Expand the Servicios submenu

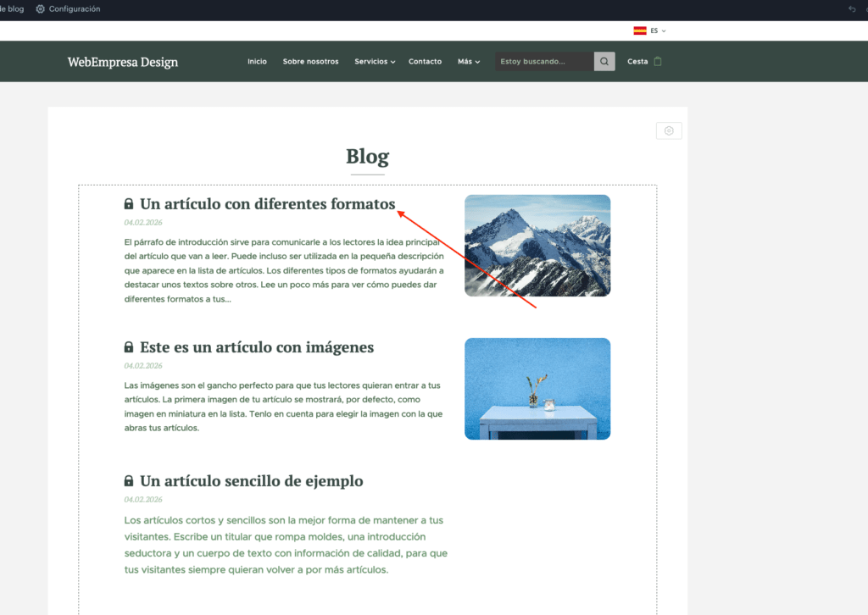[375, 61]
